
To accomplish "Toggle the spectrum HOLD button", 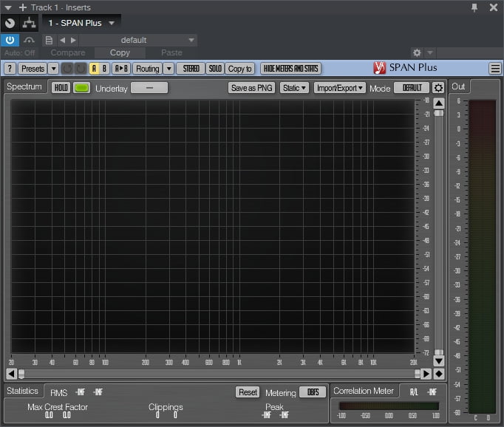I will point(61,88).
